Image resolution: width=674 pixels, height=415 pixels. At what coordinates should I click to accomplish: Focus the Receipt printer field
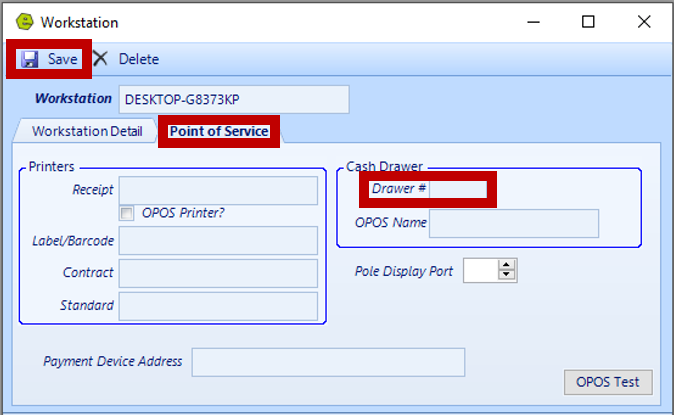click(x=218, y=190)
